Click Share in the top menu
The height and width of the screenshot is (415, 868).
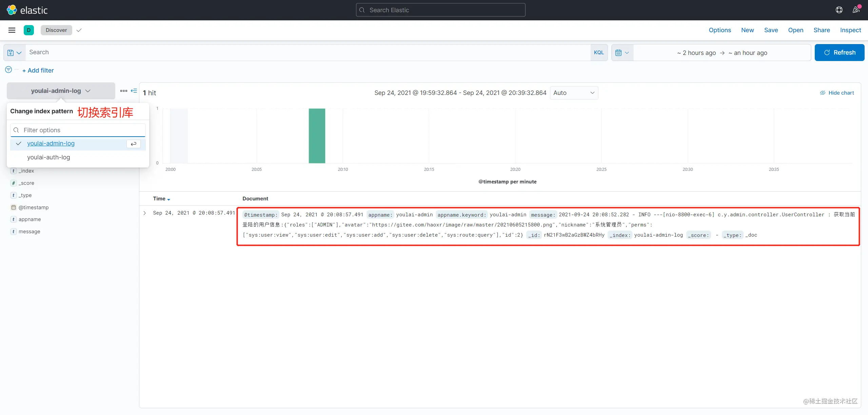tap(822, 30)
